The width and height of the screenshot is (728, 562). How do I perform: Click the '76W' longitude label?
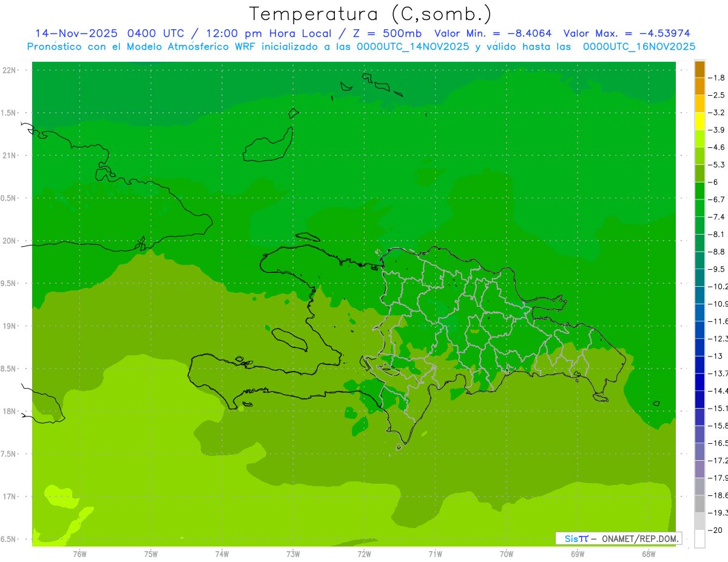tap(79, 554)
